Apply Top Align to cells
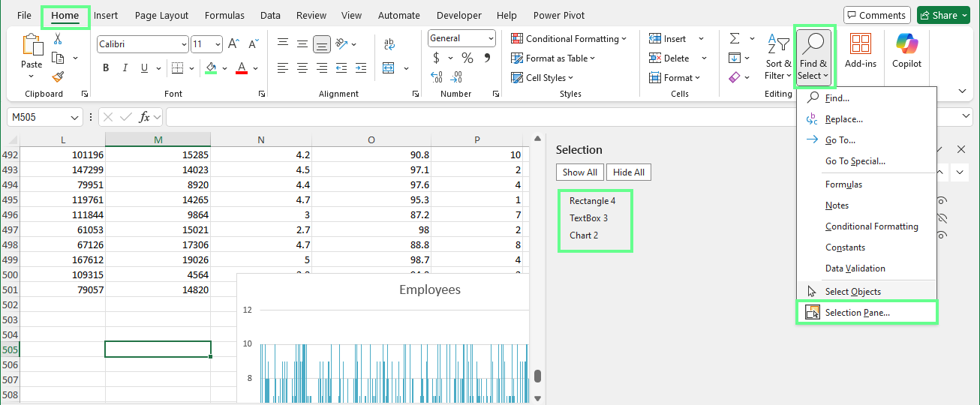 tap(283, 44)
